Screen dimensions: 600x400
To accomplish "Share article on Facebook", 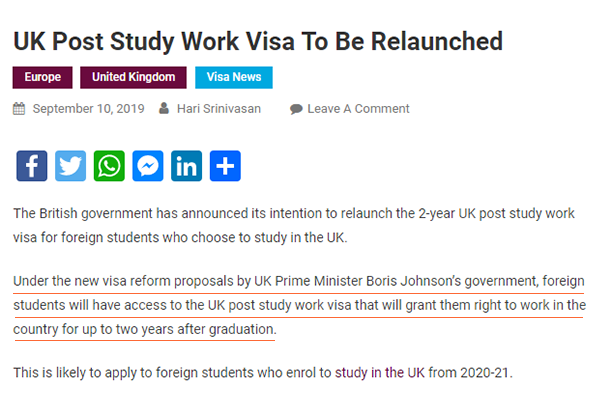I will coord(32,165).
